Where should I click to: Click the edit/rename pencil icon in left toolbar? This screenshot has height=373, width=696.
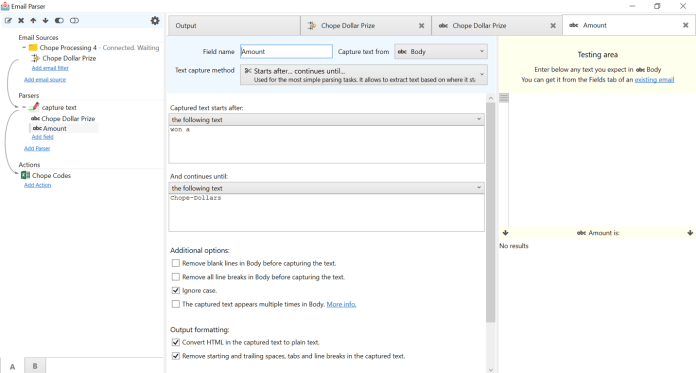(8, 20)
